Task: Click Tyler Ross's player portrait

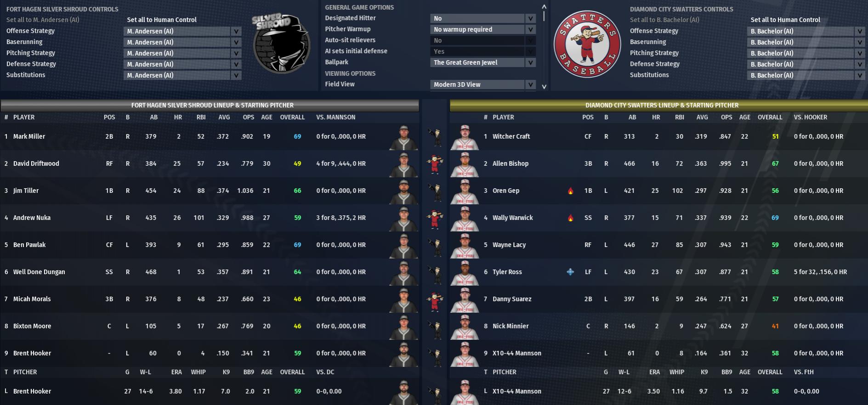Action: pos(465,272)
